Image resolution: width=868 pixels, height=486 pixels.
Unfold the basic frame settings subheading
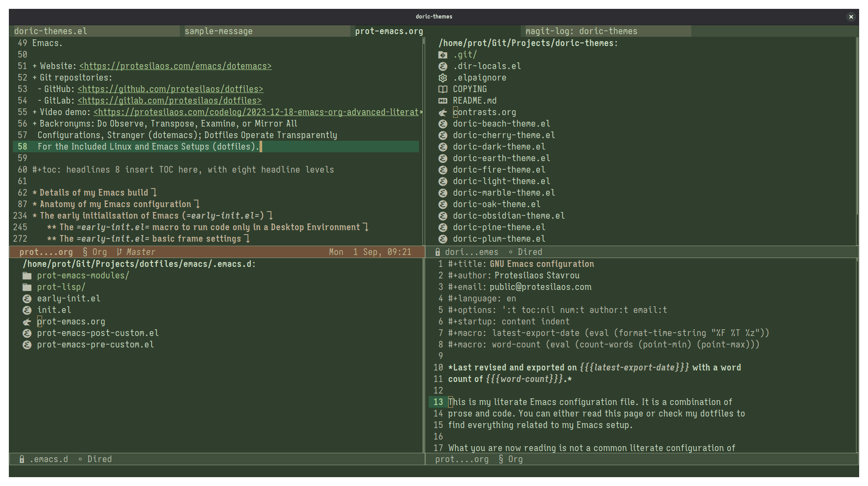148,239
